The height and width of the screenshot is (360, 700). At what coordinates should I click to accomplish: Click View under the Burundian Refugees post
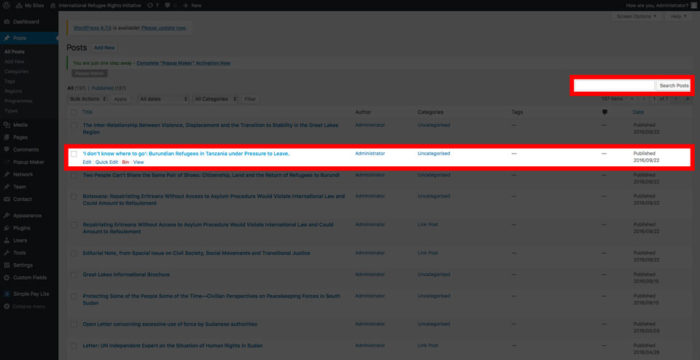[x=138, y=162]
